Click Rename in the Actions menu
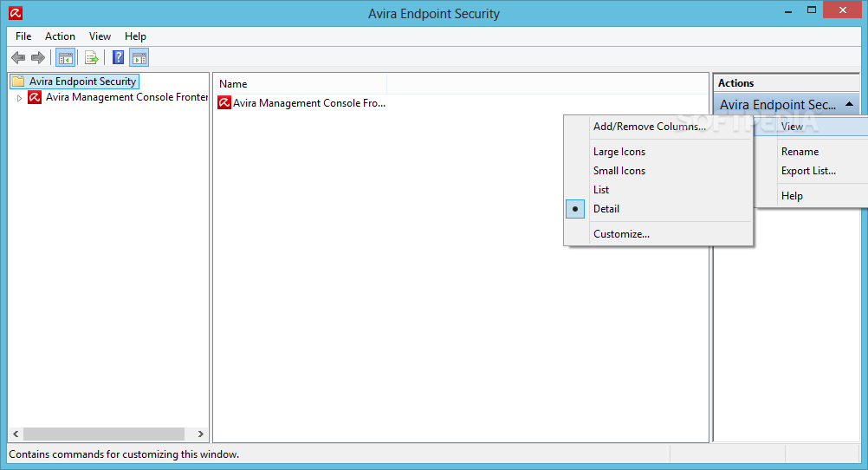 coord(811,151)
